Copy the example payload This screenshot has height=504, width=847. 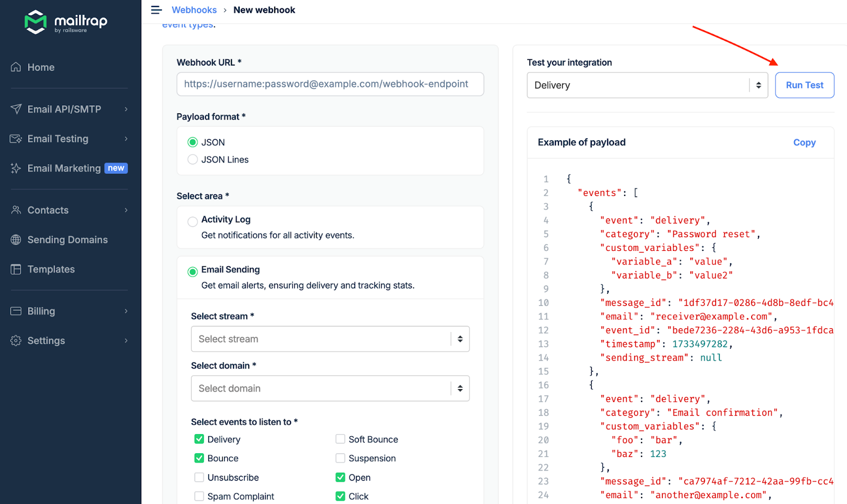[804, 142]
